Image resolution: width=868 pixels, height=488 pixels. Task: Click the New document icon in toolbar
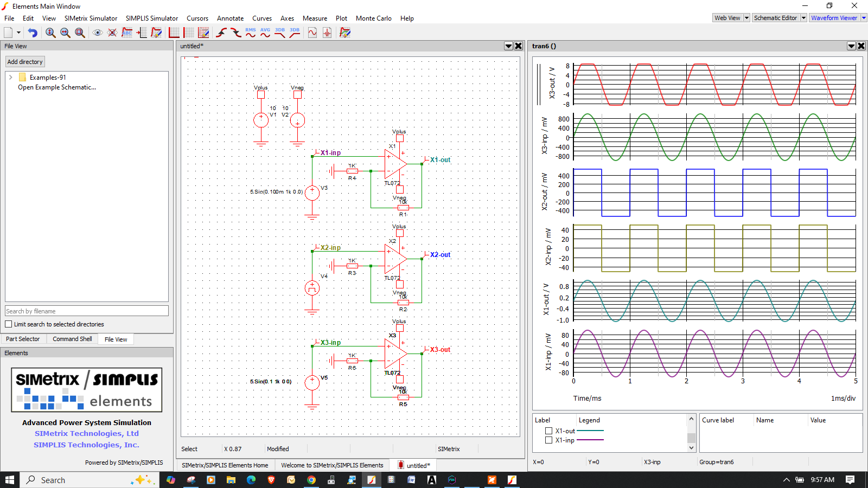tap(8, 33)
